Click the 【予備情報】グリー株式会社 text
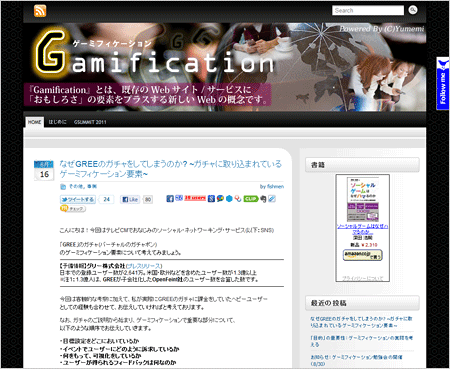Image resolution: width=450 pixels, height=369 pixels. [93, 266]
